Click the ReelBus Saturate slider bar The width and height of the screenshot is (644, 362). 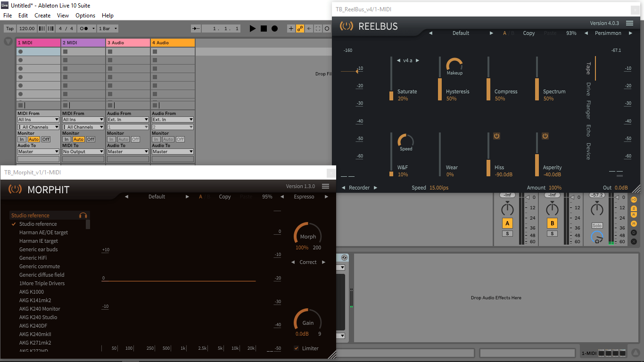pos(391,79)
